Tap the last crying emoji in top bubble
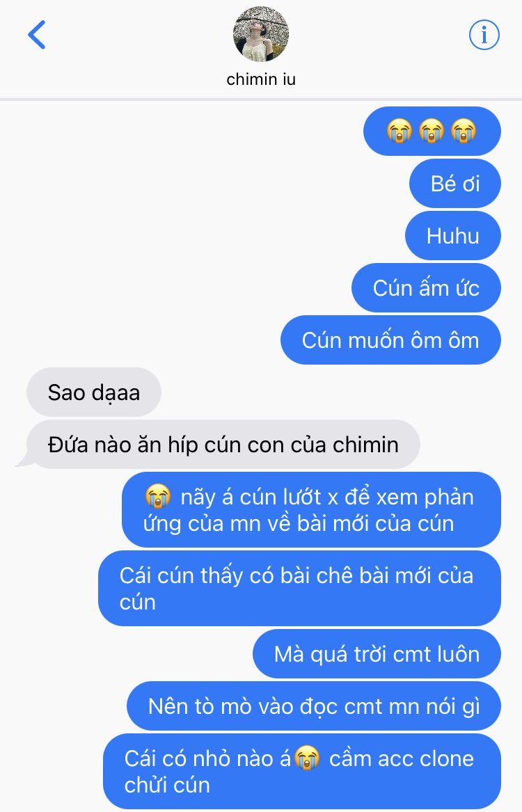This screenshot has height=812, width=522. point(464,131)
